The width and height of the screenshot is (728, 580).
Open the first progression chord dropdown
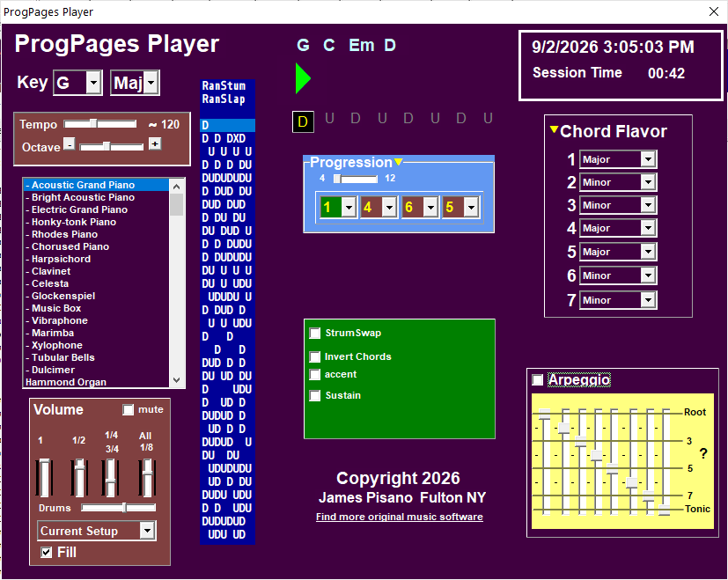349,207
